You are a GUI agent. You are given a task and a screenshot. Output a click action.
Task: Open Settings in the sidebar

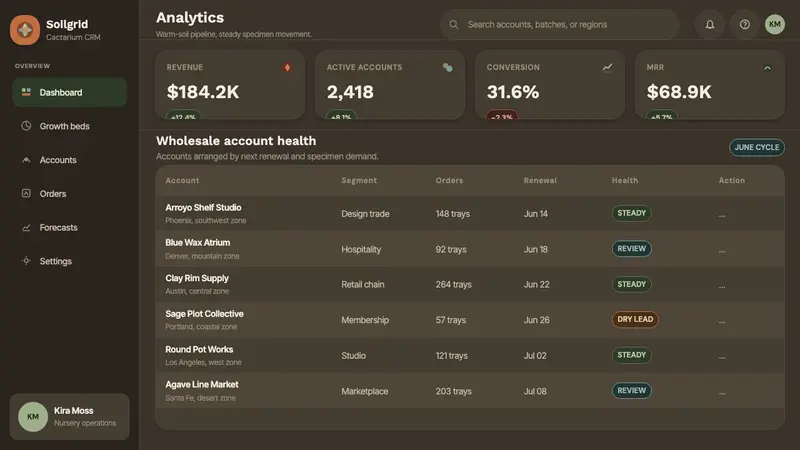(x=69, y=261)
